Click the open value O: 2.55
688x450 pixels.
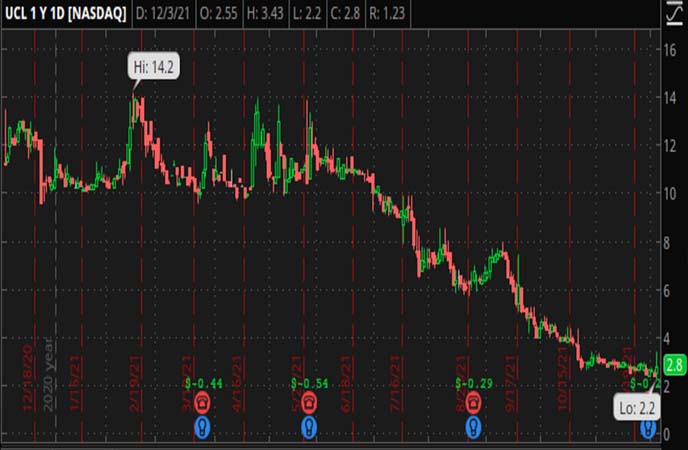click(219, 14)
